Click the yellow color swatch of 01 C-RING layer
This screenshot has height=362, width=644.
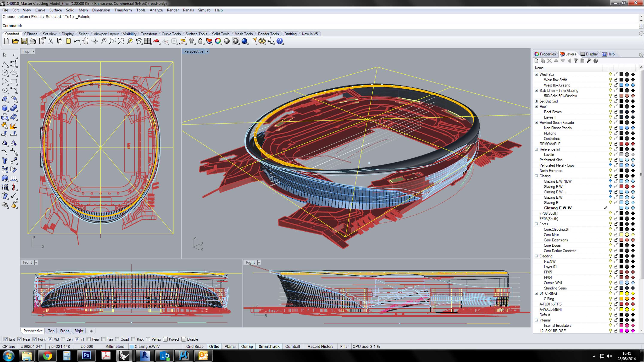[x=621, y=293]
